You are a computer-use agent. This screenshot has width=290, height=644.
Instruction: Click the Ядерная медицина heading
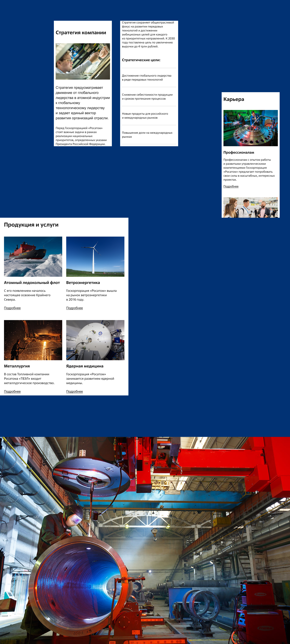click(x=85, y=366)
